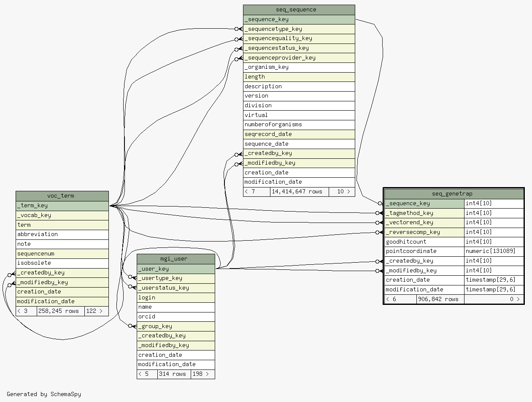This screenshot has height=402, width=532.
Task: Click the 314 rows count
Action: (174, 374)
